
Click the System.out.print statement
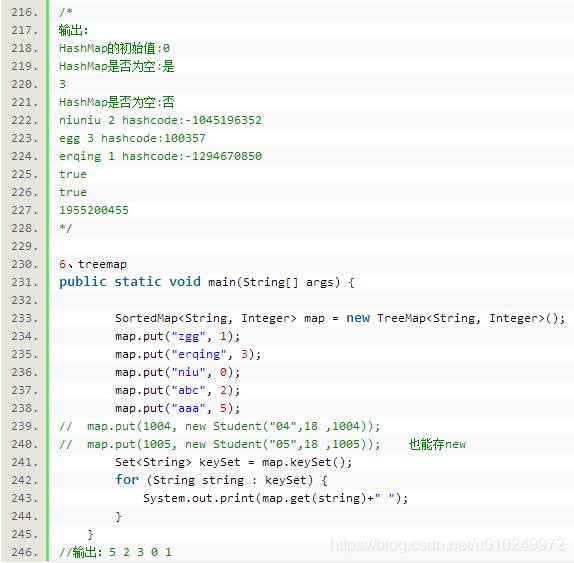[x=275, y=498]
